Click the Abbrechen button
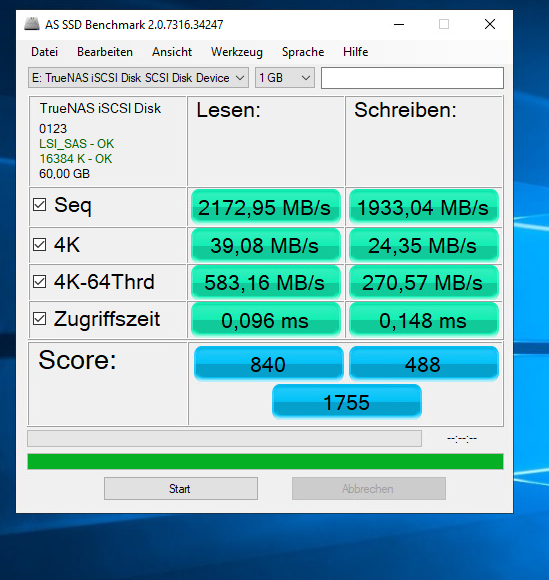549x580 pixels. (368, 489)
